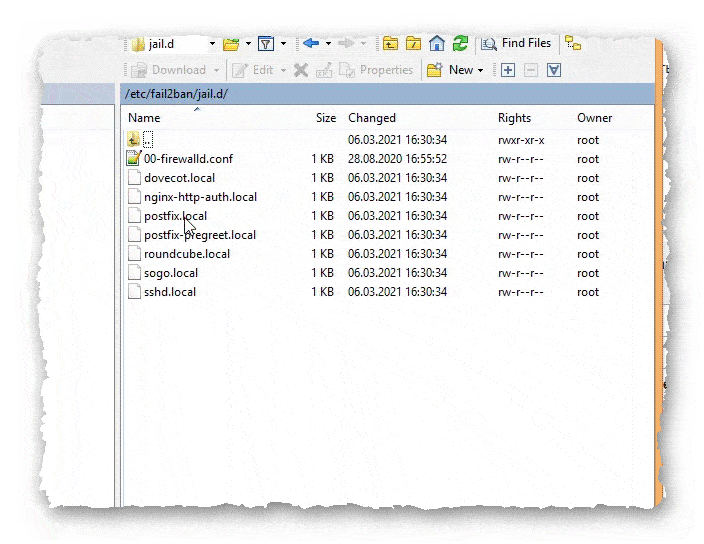Click the Synchronize Browsing tree icon
The image size is (704, 544).
point(573,44)
